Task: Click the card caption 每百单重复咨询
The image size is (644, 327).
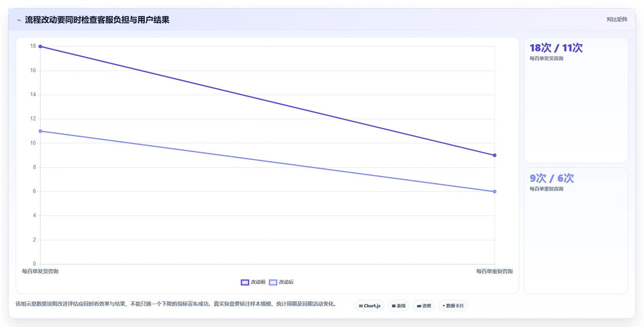Action: [x=546, y=189]
